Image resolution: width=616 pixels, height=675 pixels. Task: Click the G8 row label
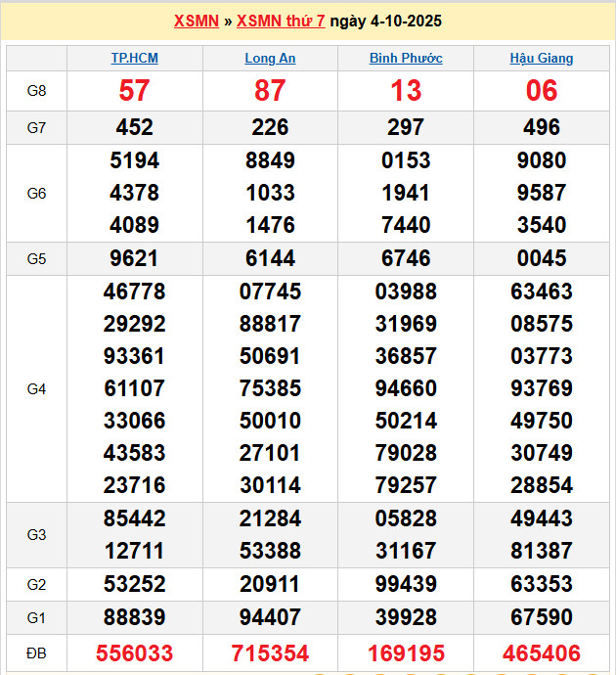36,91
